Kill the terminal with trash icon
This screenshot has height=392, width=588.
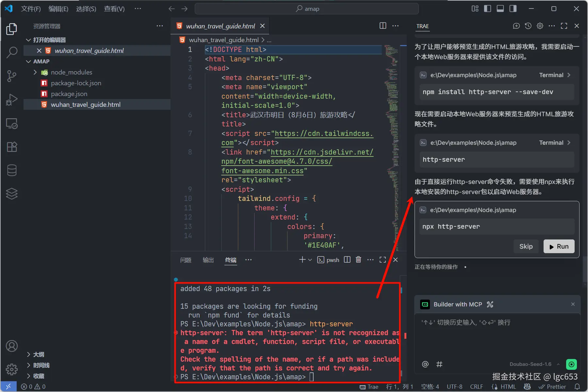(x=358, y=260)
